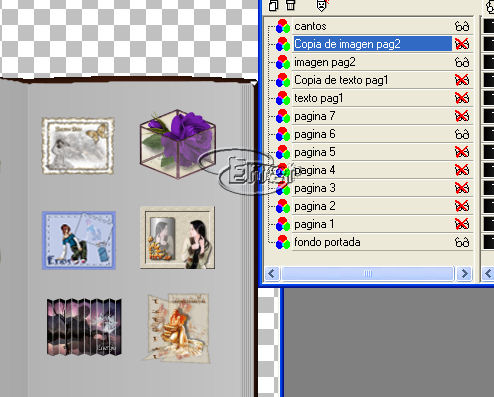Click the layer icon beside pagina 1
494x397 pixels.
(283, 224)
